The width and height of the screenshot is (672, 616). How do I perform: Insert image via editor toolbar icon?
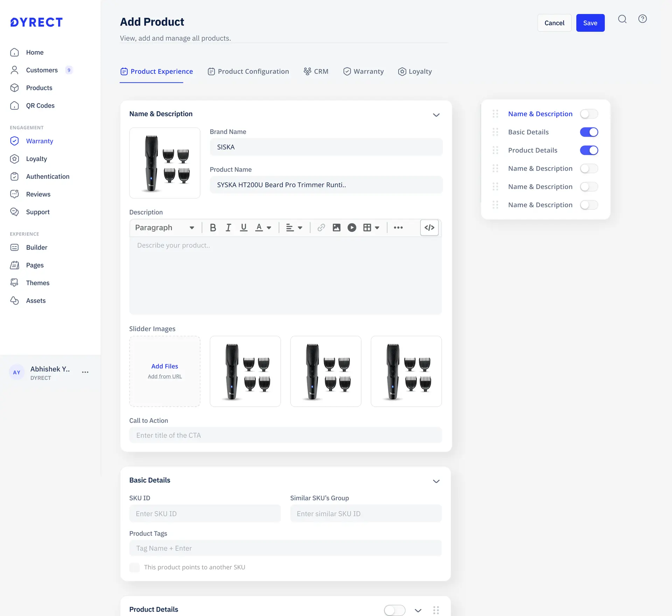click(x=336, y=227)
